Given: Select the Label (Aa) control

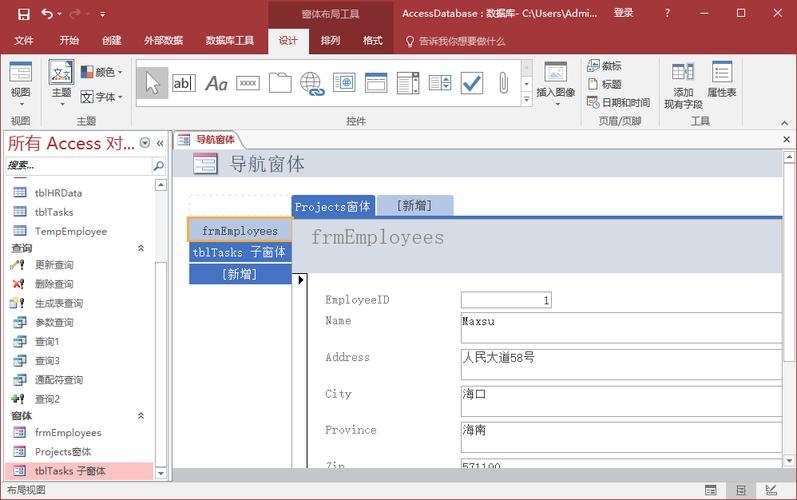Looking at the screenshot, I should (216, 83).
